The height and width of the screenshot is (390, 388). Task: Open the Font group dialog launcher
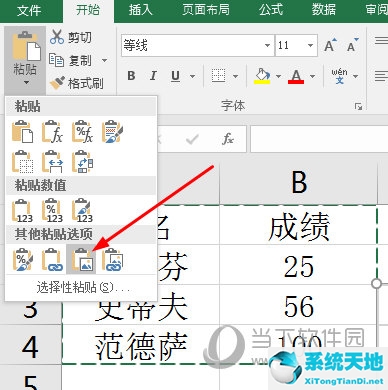(x=358, y=107)
